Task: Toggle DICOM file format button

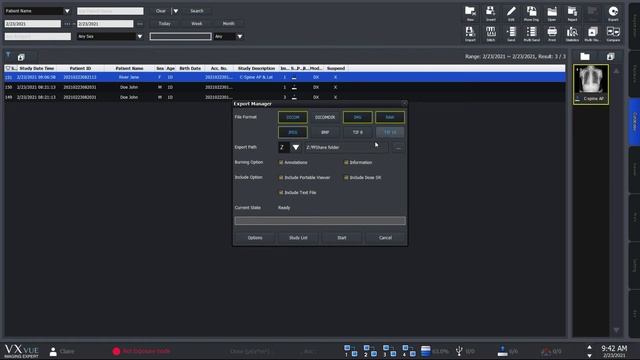Action: [293, 117]
